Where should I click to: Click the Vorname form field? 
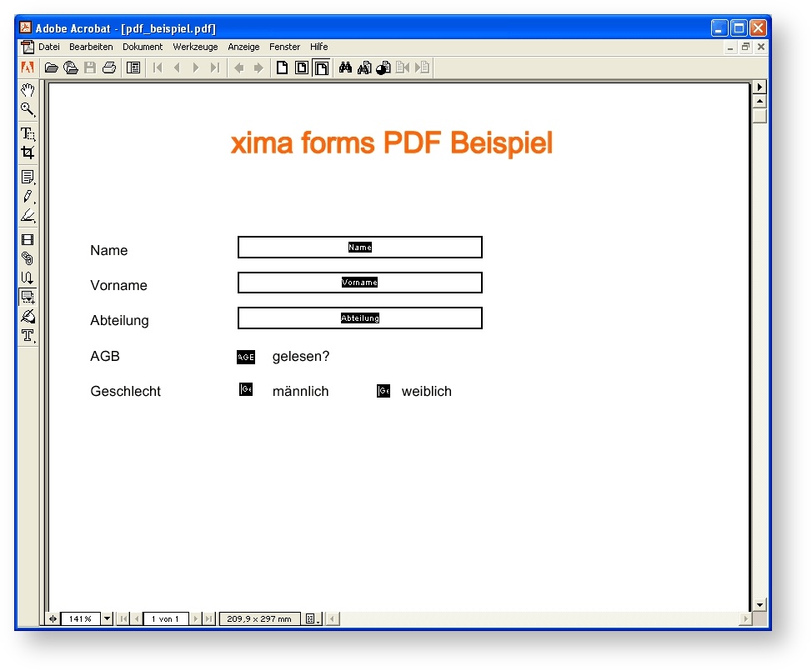(359, 283)
